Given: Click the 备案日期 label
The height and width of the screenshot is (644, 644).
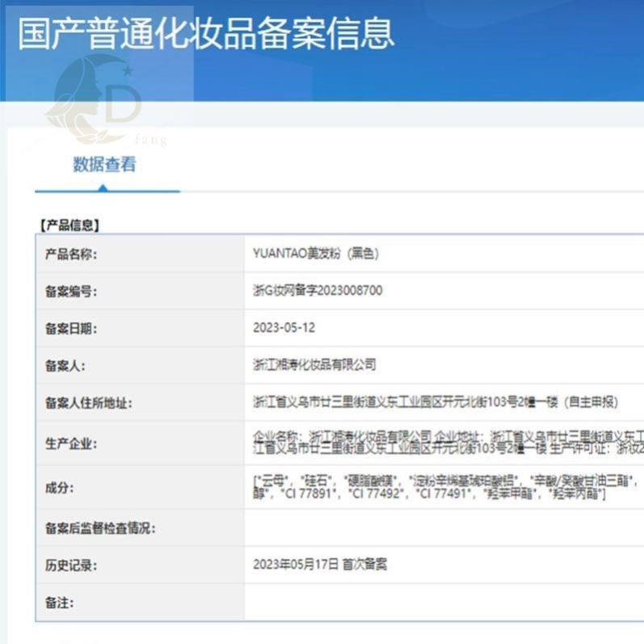Looking at the screenshot, I should (71, 329).
